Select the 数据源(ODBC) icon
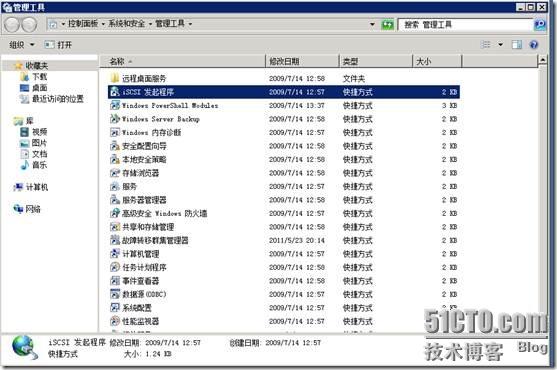557x370 pixels. [x=114, y=294]
